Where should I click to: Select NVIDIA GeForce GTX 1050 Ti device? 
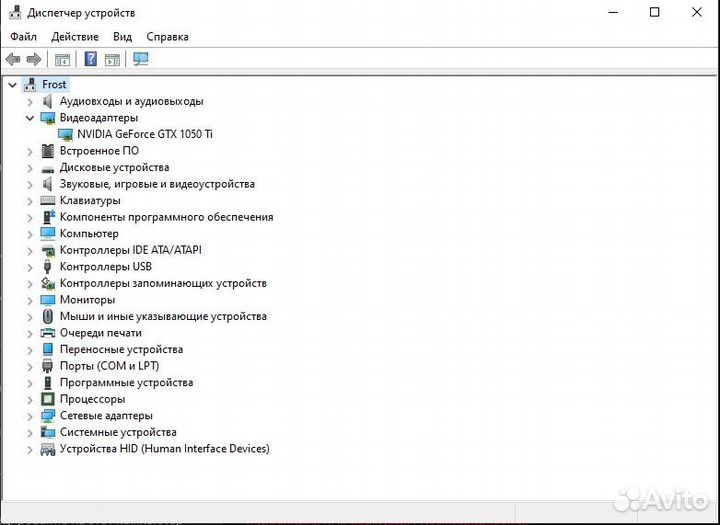point(145,134)
